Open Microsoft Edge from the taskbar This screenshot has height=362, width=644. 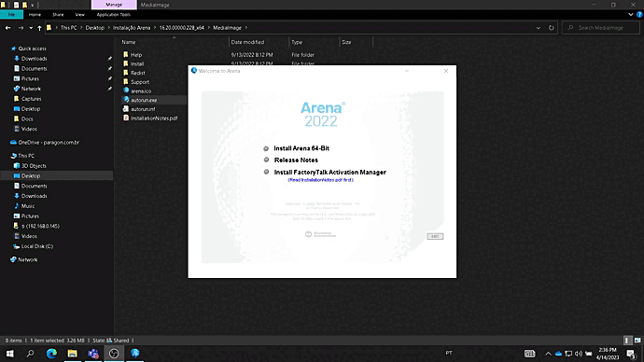pyautogui.click(x=51, y=354)
